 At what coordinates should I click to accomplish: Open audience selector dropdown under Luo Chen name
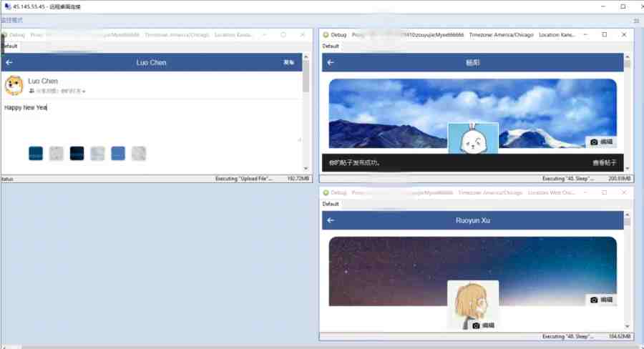pyautogui.click(x=57, y=91)
